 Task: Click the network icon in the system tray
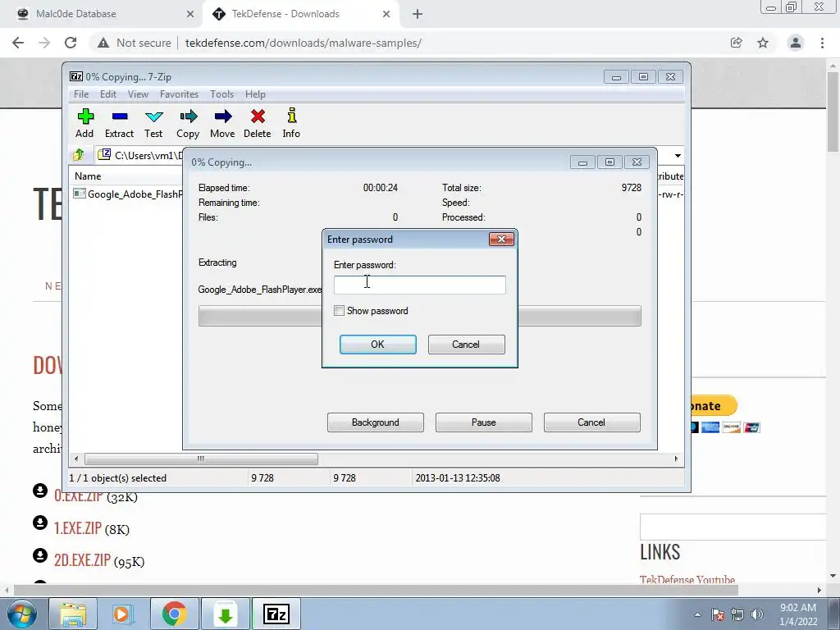[x=737, y=614]
